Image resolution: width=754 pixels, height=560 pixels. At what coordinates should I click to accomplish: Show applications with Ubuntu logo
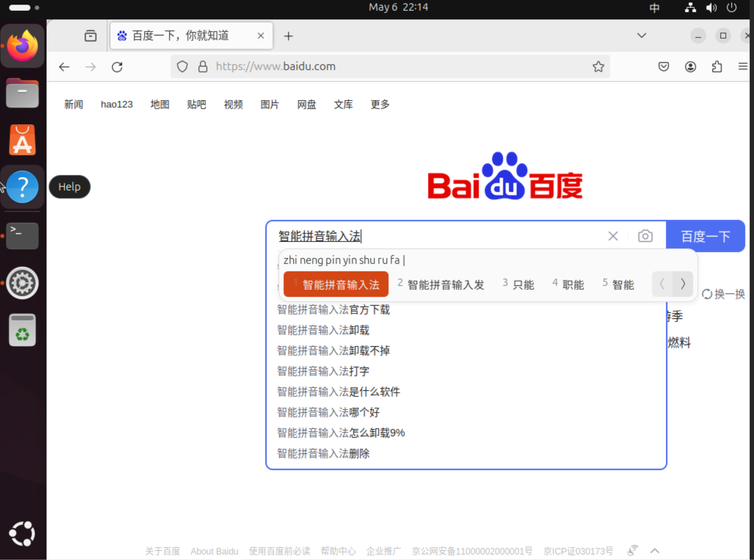(22, 534)
